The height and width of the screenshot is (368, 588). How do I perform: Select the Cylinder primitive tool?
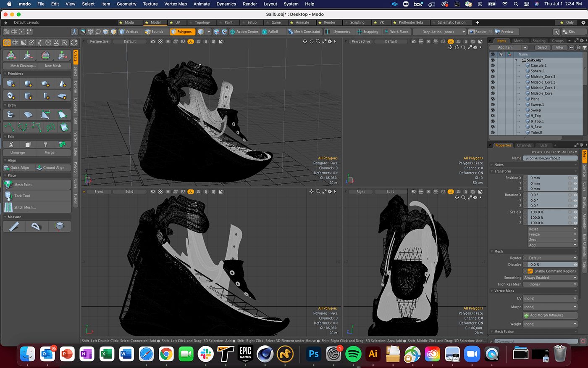tap(28, 96)
